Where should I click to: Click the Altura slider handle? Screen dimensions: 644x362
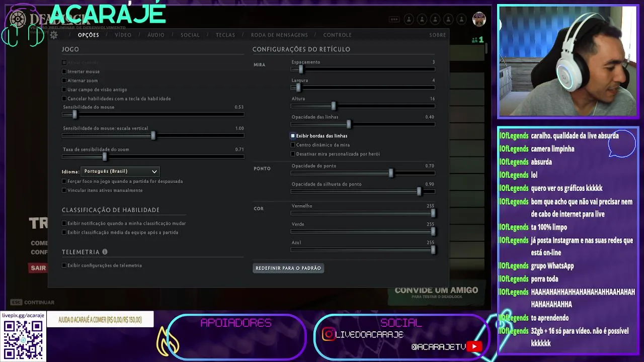[333, 106]
